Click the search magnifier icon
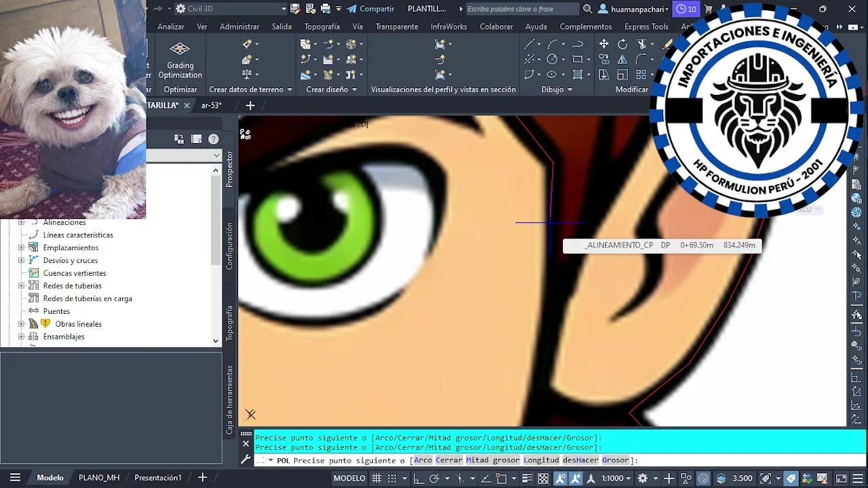This screenshot has width=868, height=488. click(x=587, y=9)
